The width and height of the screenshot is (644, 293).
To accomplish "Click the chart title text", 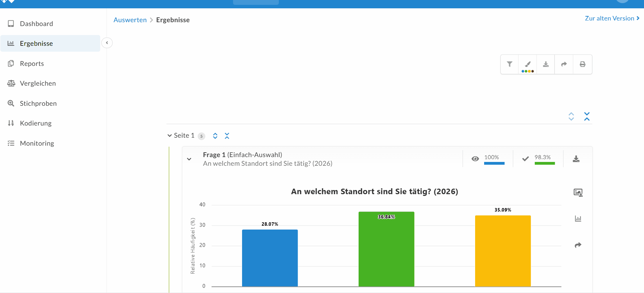I will tap(375, 191).
